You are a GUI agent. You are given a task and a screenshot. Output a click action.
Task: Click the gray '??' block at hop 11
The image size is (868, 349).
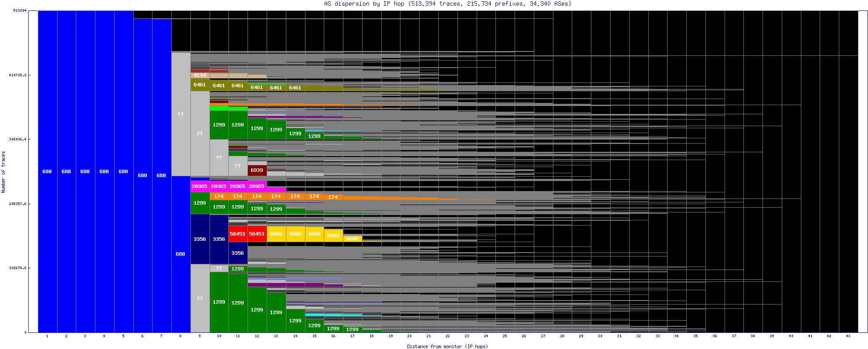coord(238,166)
